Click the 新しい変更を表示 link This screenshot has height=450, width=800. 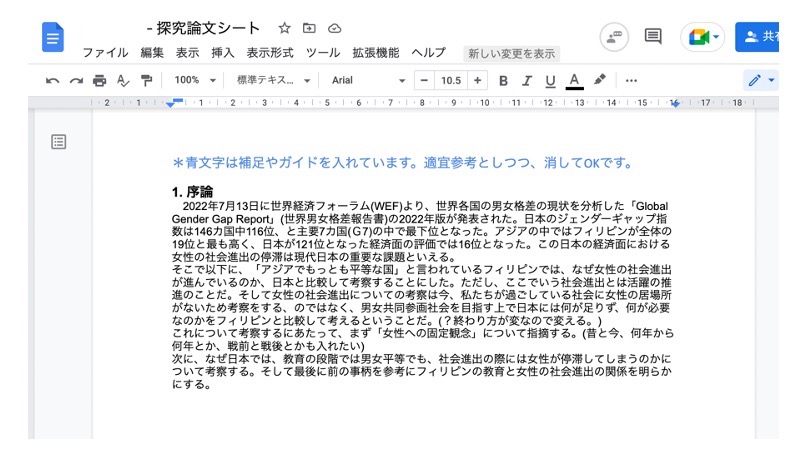(x=511, y=54)
